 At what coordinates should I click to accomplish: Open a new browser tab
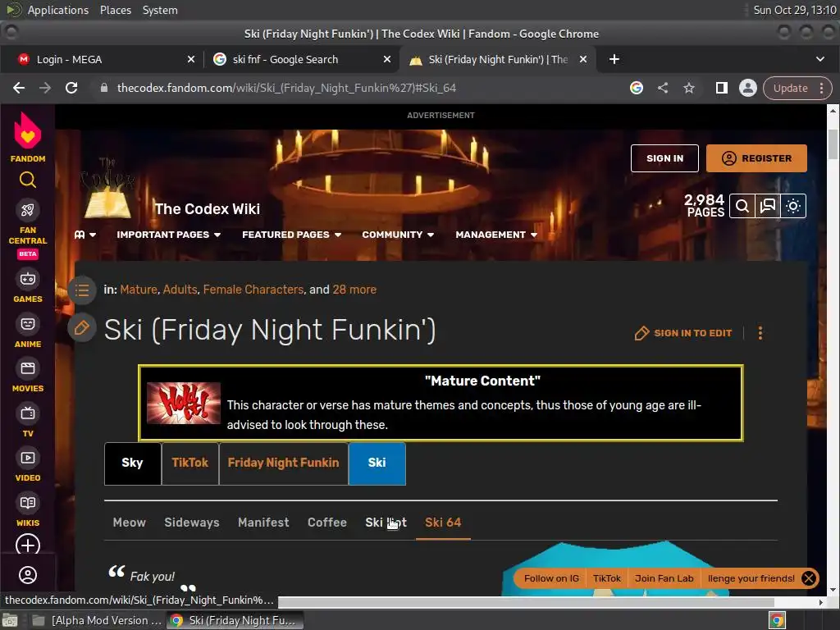click(614, 59)
